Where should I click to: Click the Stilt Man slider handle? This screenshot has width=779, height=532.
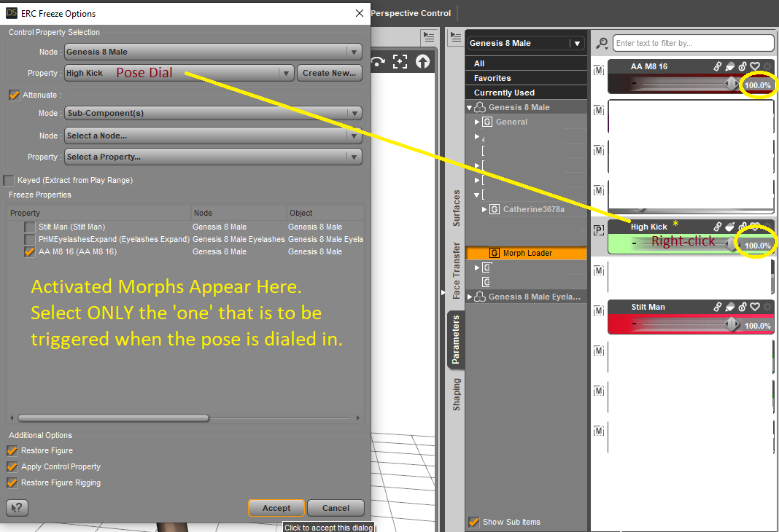732,324
